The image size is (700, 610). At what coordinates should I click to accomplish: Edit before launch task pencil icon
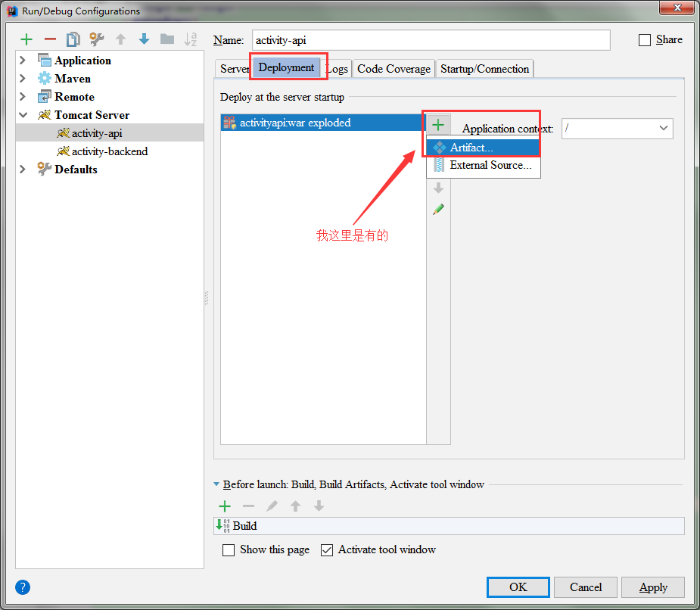[272, 506]
